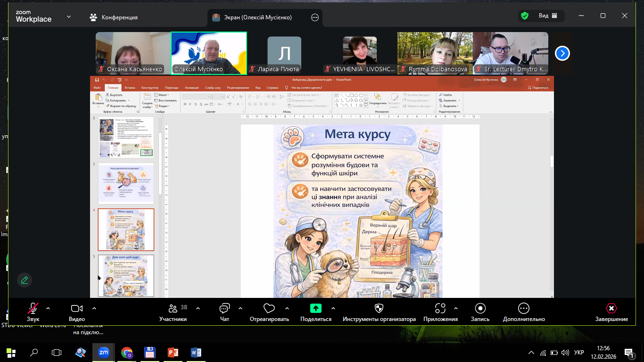The image size is (644, 362).
Task: Click the Отреагировать heart reaction icon
Action: (269, 309)
